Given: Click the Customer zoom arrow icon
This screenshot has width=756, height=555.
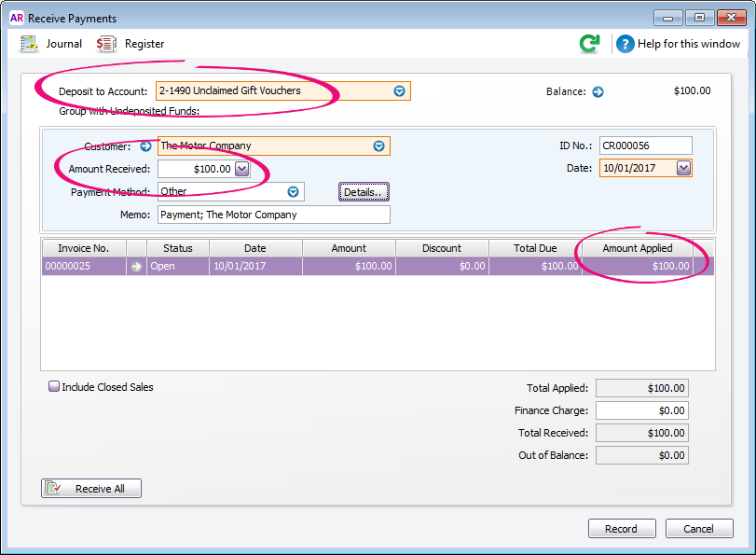Looking at the screenshot, I should [x=145, y=146].
